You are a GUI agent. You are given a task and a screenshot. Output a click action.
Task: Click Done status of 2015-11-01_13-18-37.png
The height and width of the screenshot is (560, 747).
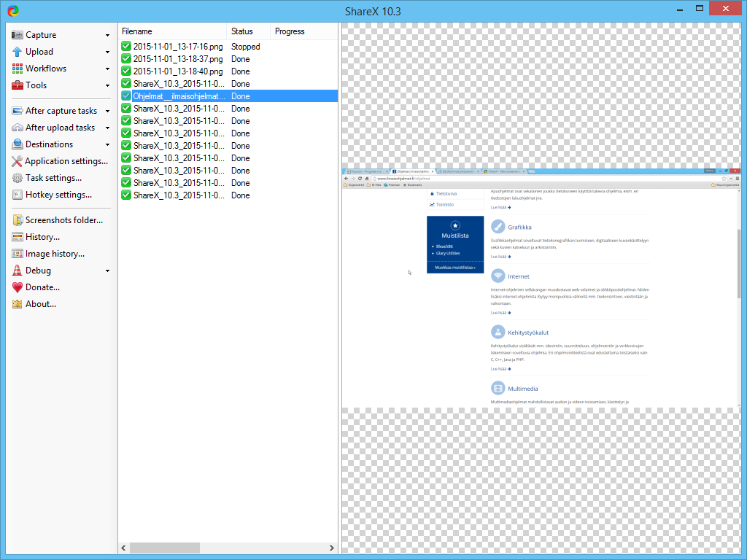click(x=241, y=59)
